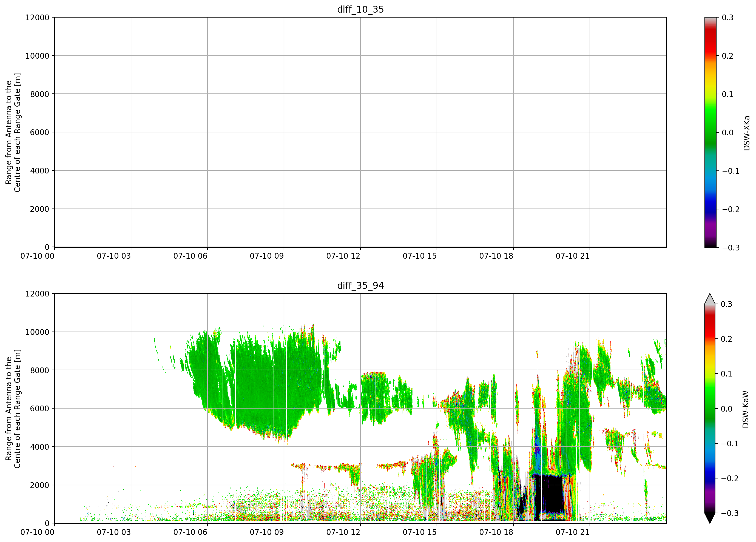Image resolution: width=756 pixels, height=542 pixels.
Task: Click the −0.2 tick on DSW-XKa colorbar
Action: (x=731, y=209)
